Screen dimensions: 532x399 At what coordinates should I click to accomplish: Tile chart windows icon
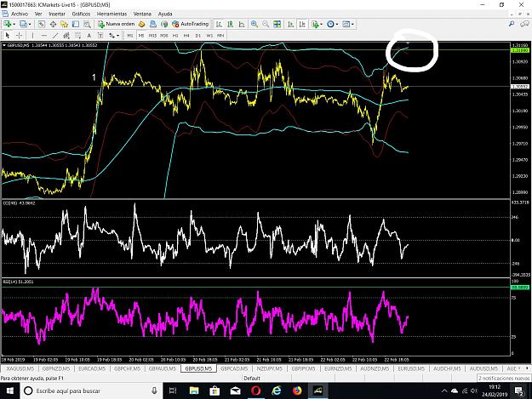point(277,24)
